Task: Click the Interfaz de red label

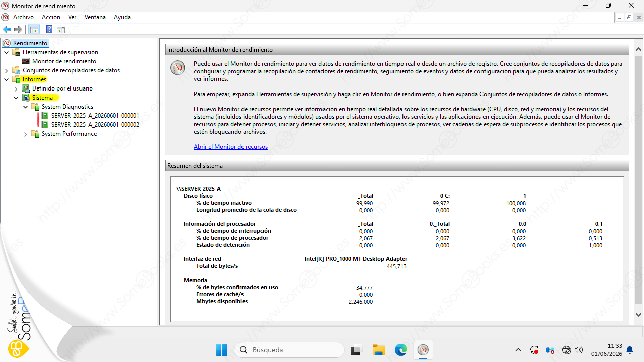Action: point(202,259)
